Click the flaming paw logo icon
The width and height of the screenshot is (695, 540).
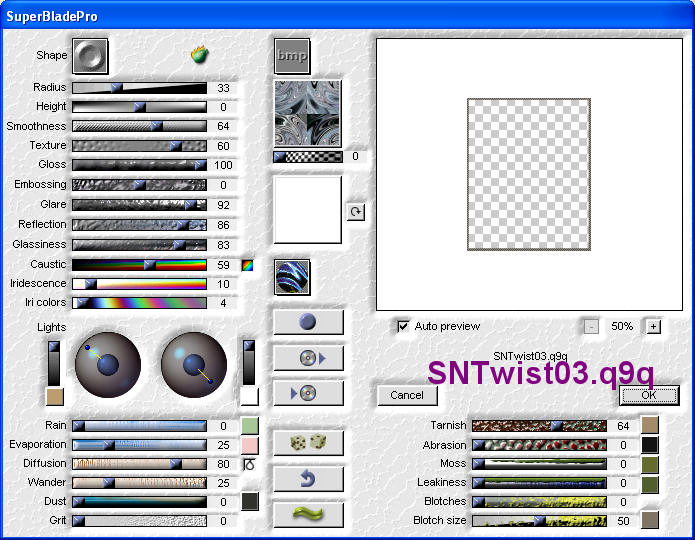200,54
